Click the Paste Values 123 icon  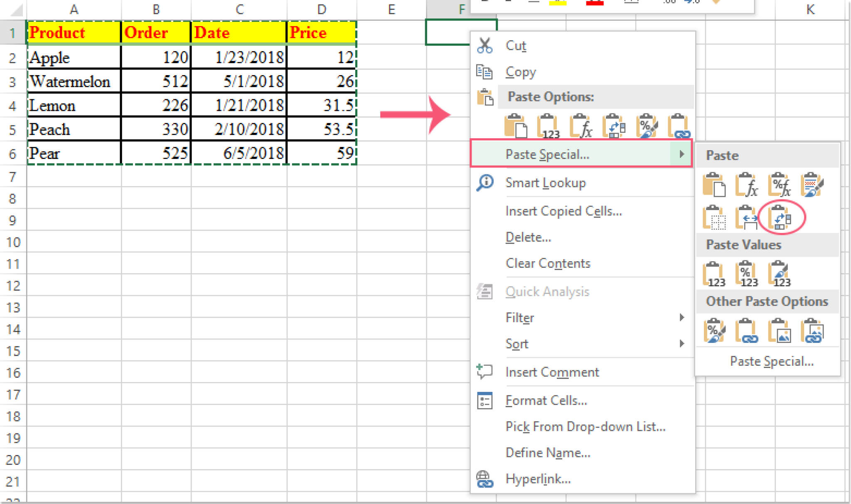pyautogui.click(x=714, y=273)
